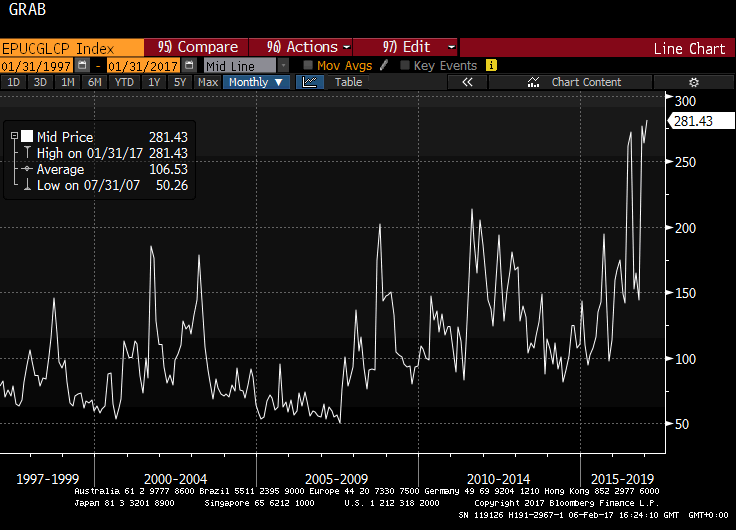Viewport: 736px width, 530px height.
Task: Click the yellow Key Events info icon
Action: [491, 65]
